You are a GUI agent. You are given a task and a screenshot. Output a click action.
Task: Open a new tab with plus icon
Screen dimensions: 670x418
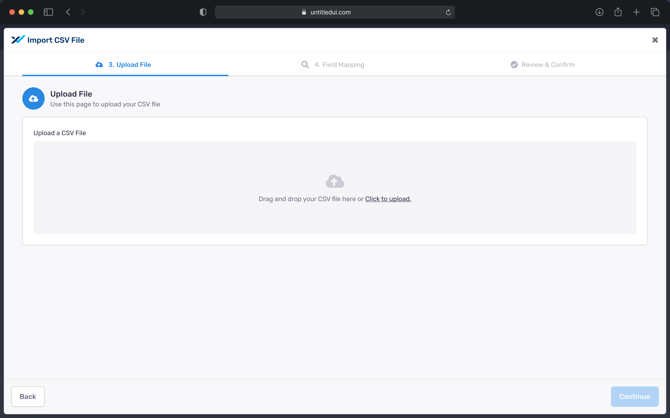click(x=636, y=12)
